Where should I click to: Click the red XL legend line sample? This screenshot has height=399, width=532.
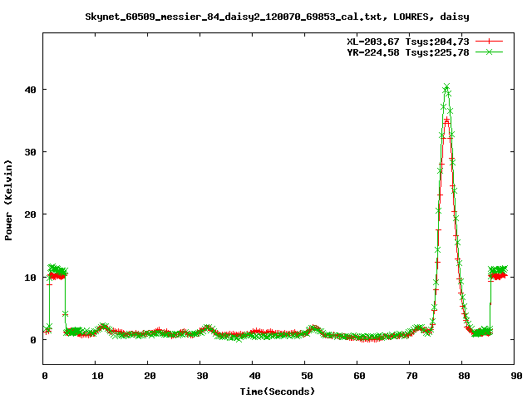click(x=489, y=42)
